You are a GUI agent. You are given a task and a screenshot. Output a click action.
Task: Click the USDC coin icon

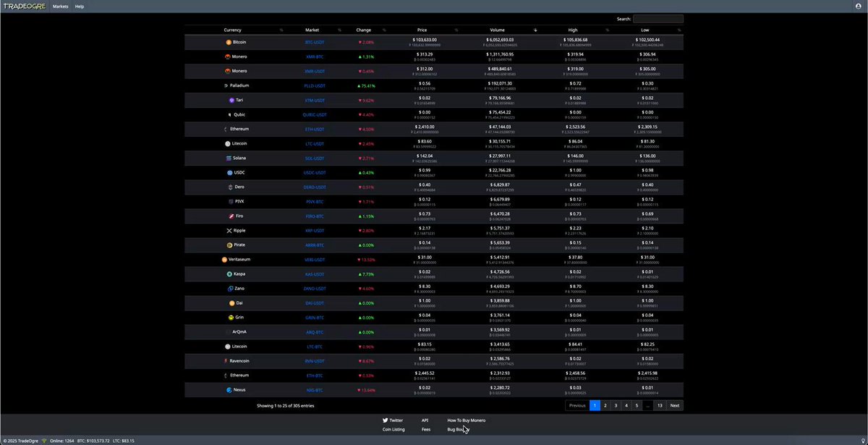tap(229, 172)
